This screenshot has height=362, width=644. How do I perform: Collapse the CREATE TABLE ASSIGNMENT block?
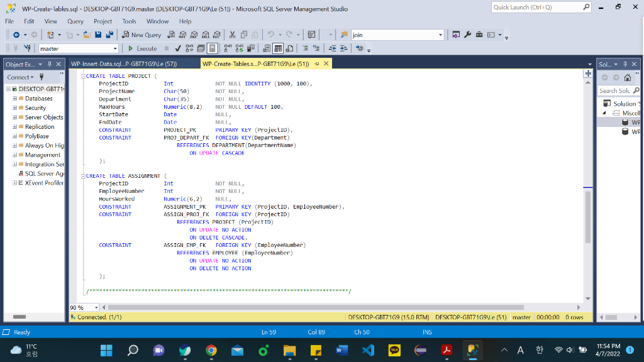[x=82, y=176]
